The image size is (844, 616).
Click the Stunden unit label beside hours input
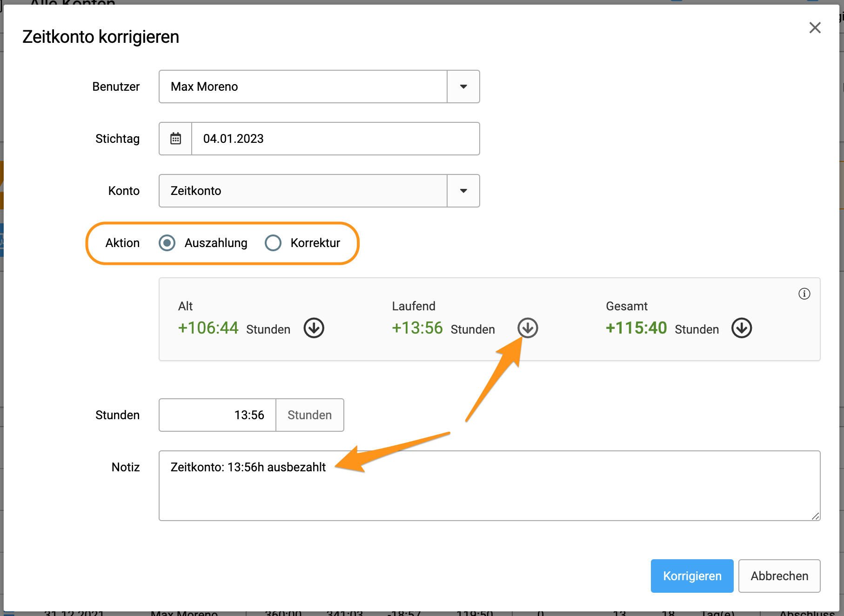(x=310, y=415)
